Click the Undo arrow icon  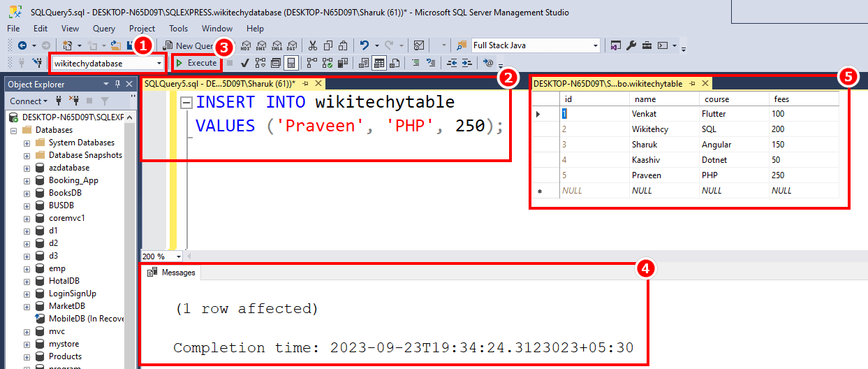(364, 45)
